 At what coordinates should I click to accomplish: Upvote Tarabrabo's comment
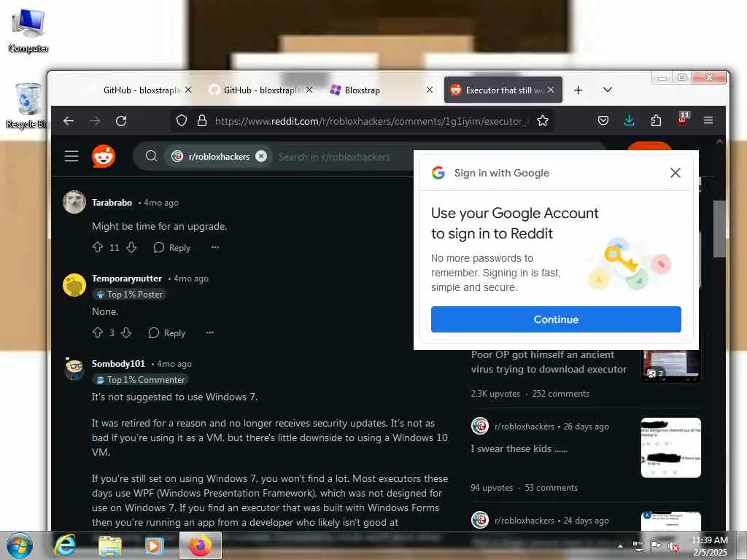click(x=98, y=248)
